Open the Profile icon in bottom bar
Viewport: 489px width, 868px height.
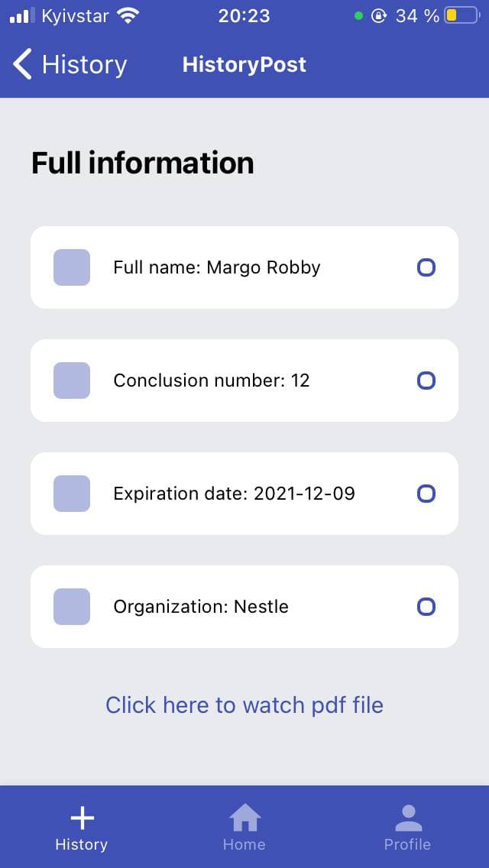407,817
